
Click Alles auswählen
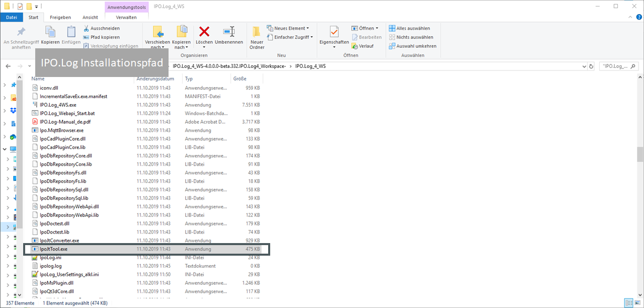[x=410, y=28]
